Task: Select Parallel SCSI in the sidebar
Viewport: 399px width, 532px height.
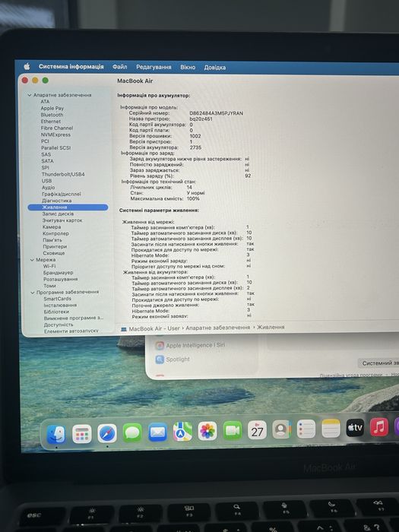Action: click(x=56, y=147)
